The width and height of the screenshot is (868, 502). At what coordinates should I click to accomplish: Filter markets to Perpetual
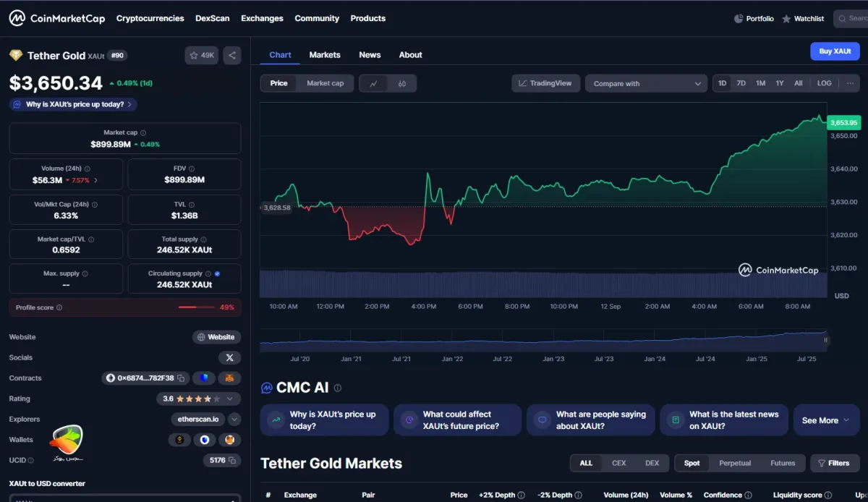pos(735,463)
